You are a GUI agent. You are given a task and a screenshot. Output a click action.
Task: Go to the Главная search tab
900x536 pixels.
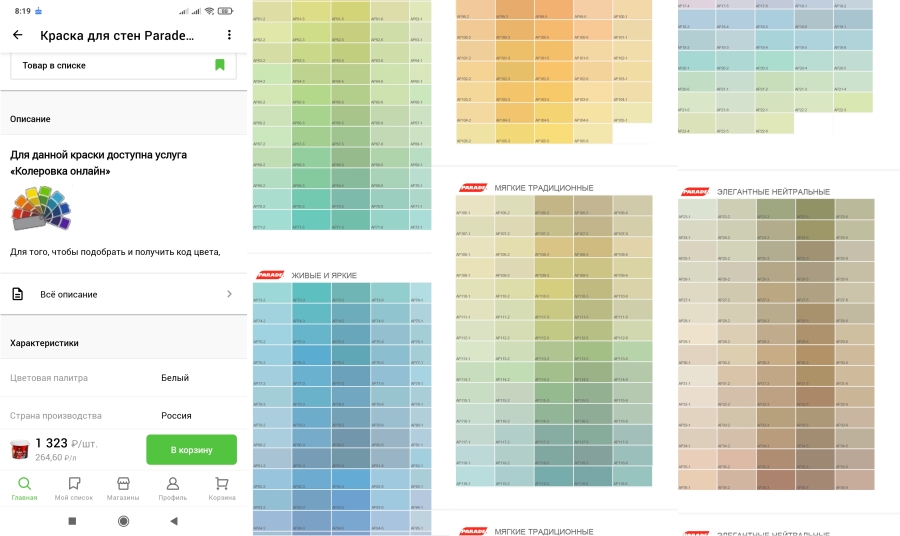coord(24,489)
